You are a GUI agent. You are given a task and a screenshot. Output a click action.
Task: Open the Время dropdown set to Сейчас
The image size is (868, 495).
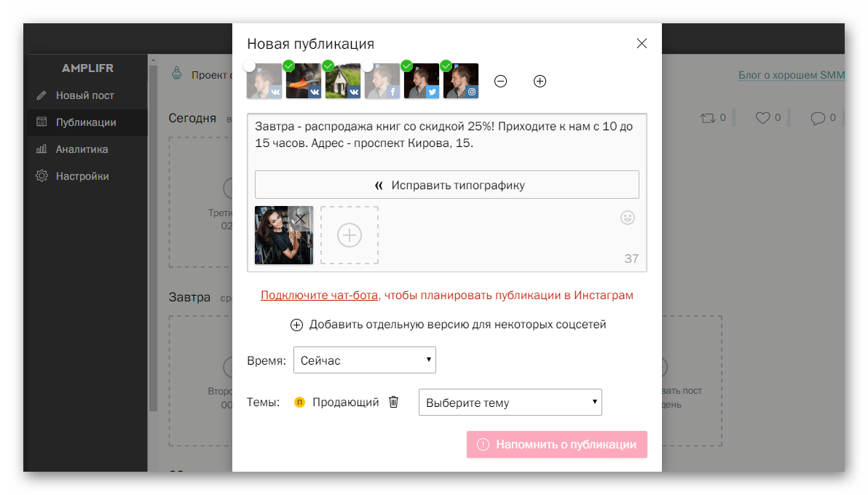point(364,360)
